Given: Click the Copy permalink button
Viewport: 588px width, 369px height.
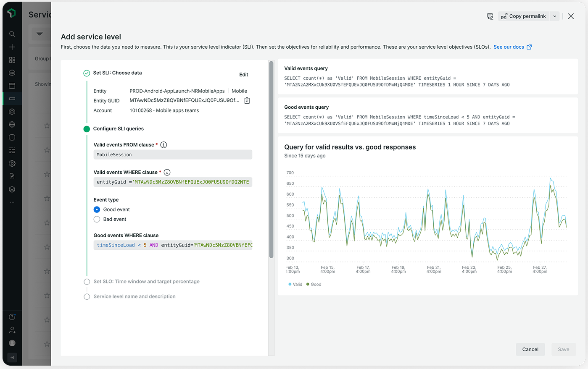Looking at the screenshot, I should 524,16.
